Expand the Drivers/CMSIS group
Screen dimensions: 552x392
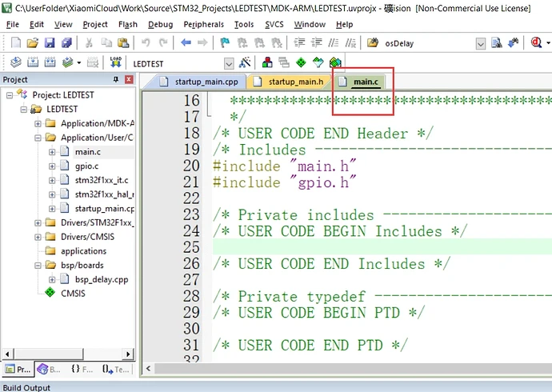pyautogui.click(x=38, y=237)
